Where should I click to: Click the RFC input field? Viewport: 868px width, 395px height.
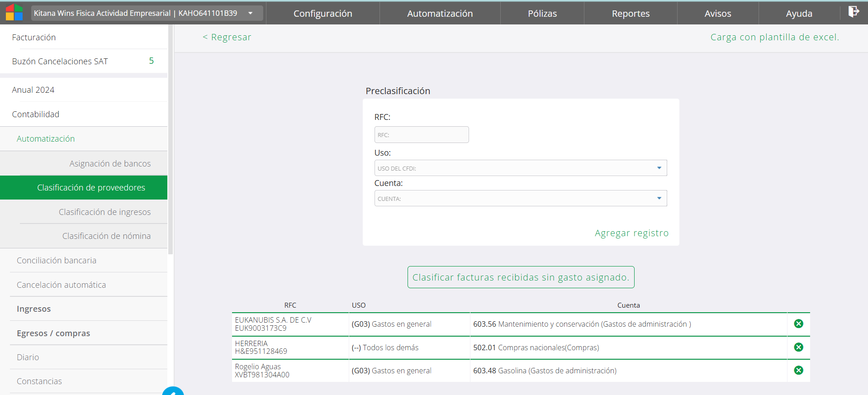[421, 135]
